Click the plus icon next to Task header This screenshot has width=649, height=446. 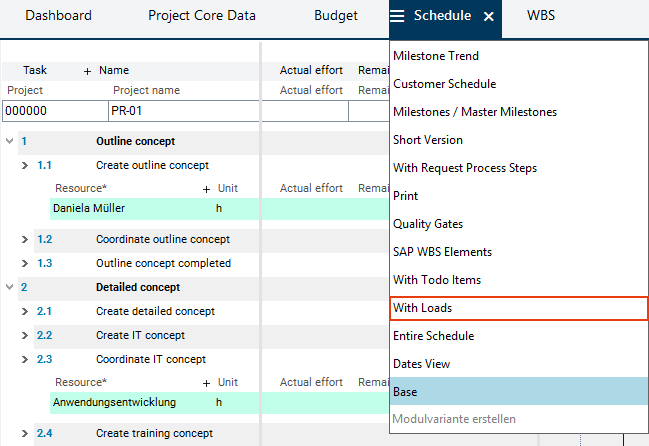tap(87, 71)
